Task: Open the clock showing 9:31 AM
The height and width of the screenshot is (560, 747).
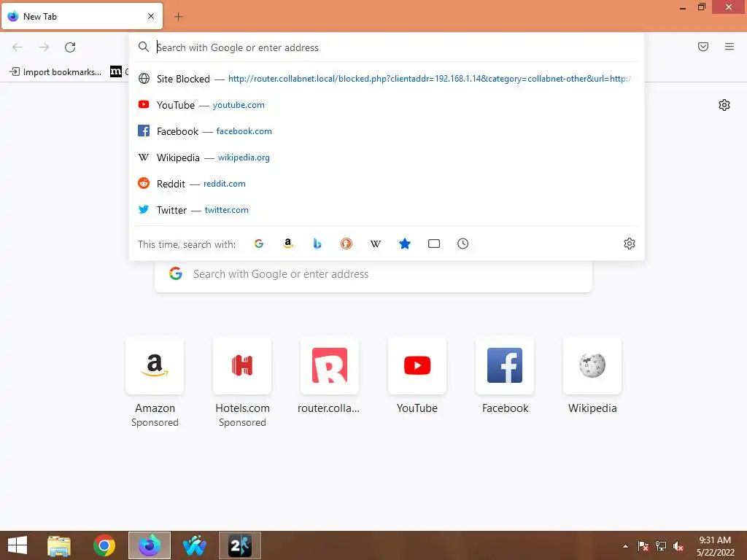Action: [x=715, y=546]
